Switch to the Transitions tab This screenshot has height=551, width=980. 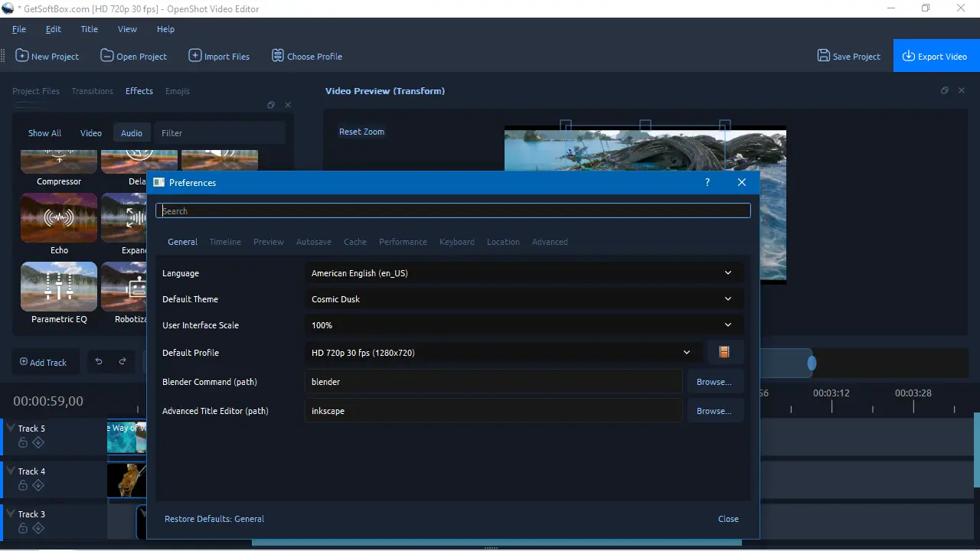92,90
